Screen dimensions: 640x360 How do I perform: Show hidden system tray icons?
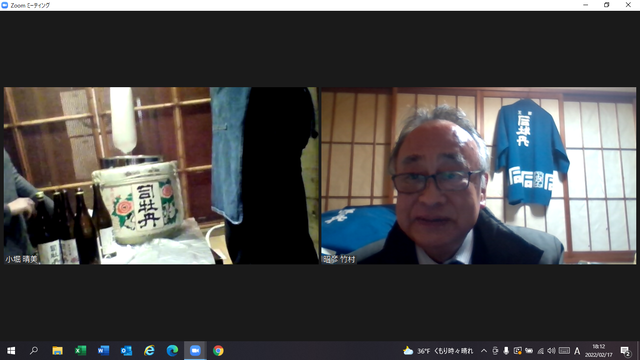pyautogui.click(x=484, y=351)
